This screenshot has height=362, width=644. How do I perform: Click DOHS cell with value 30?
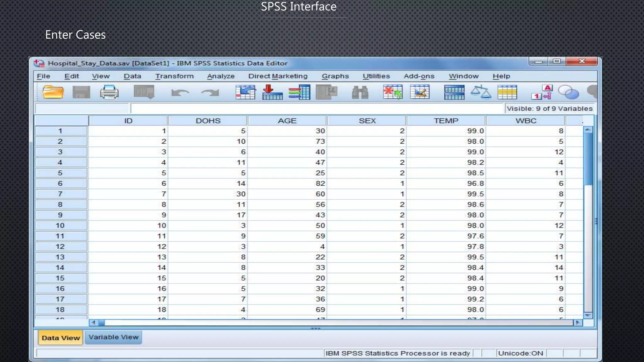coord(208,194)
